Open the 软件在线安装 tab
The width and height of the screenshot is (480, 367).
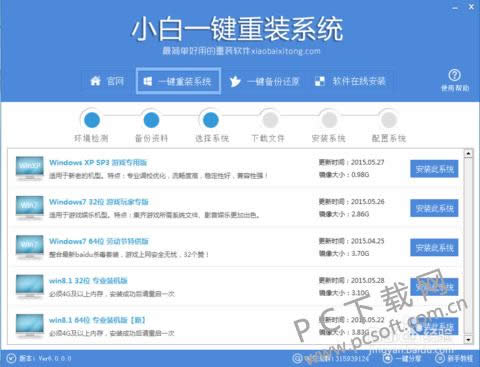point(350,81)
